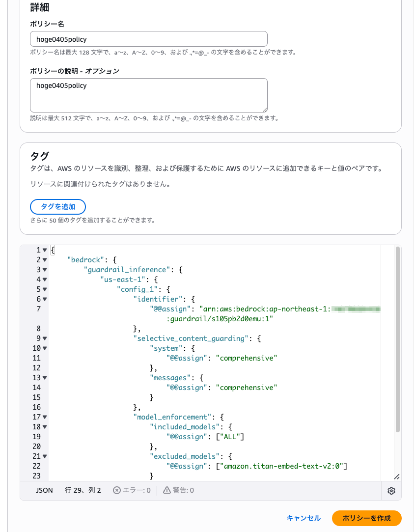This screenshot has height=532, width=414.
Task: Open the editor settings gear icon
Action: coord(391,490)
